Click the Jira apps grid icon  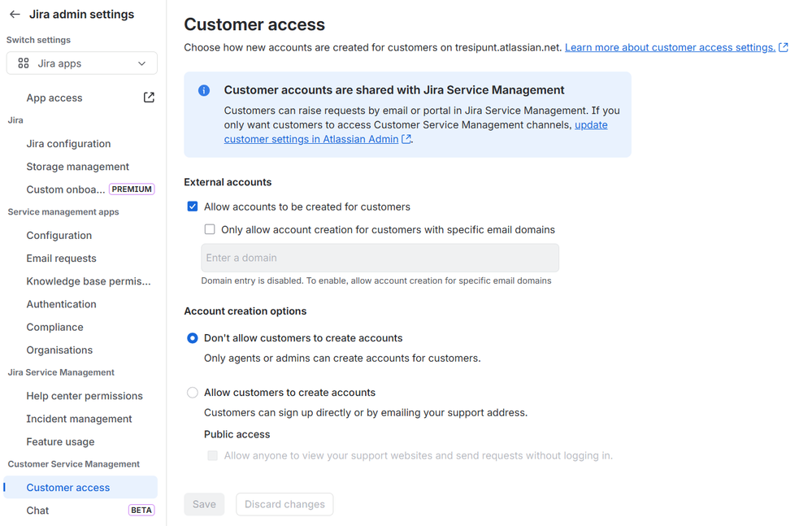(24, 63)
